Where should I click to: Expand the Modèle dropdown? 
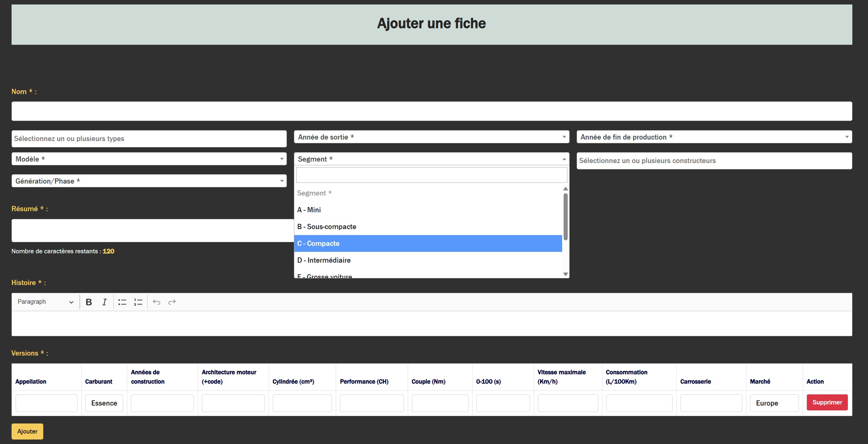(x=149, y=159)
